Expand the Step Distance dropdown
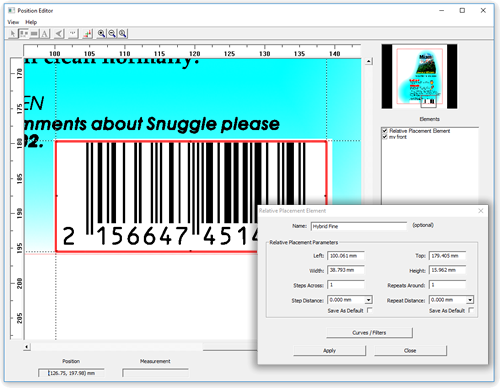The image size is (500, 388). [x=368, y=300]
